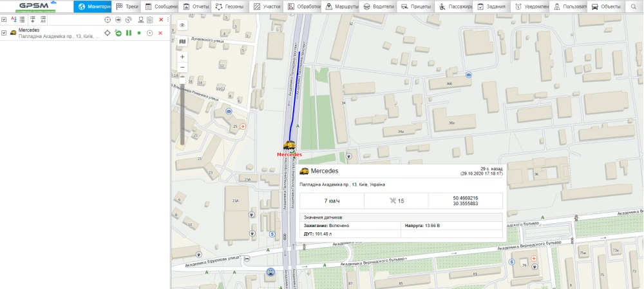Click the green pause icon for Mercedes
The image size is (644, 289).
pos(129,33)
